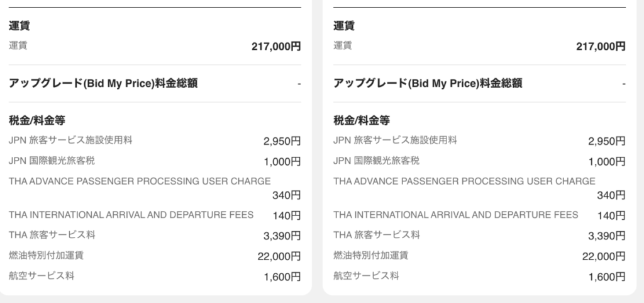This screenshot has height=303, width=644.
Task: Click the 1,600円 amount in the left card
Action: (282, 276)
